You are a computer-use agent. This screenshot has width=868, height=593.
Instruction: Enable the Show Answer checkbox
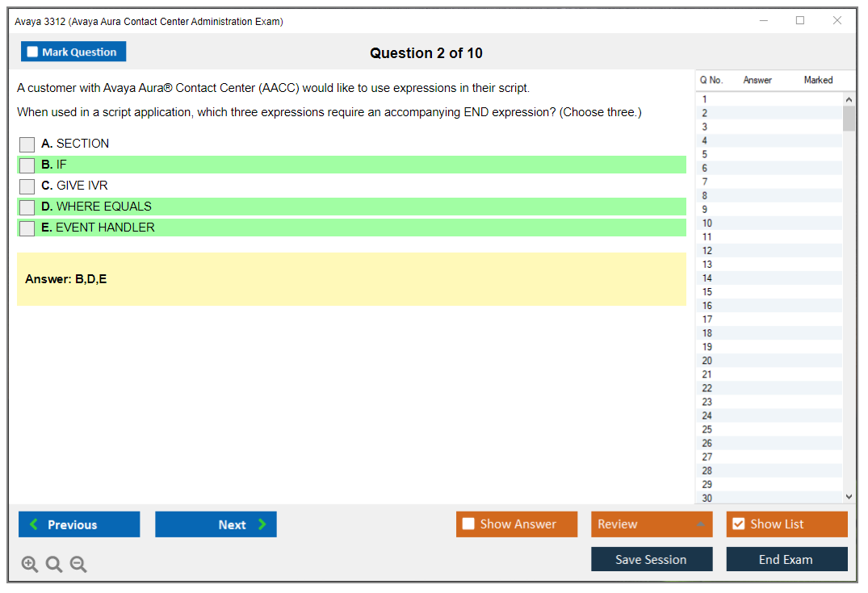468,524
